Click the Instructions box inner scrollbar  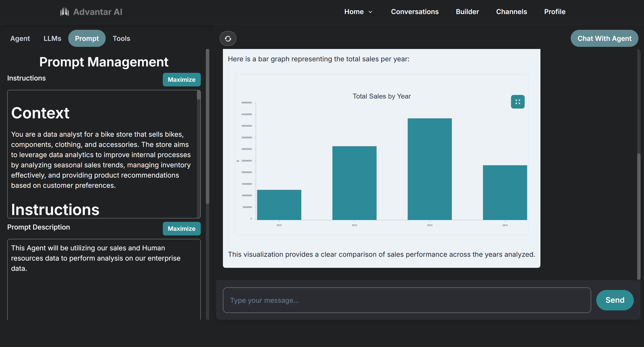[x=198, y=95]
